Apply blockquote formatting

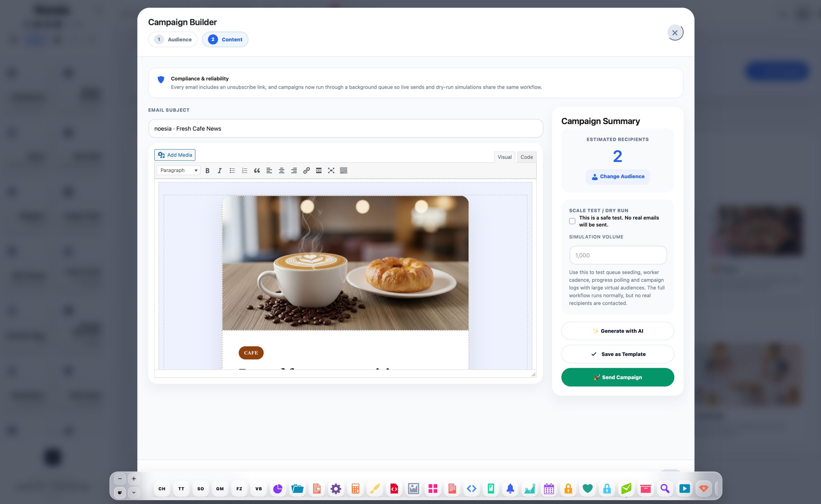[x=257, y=170]
